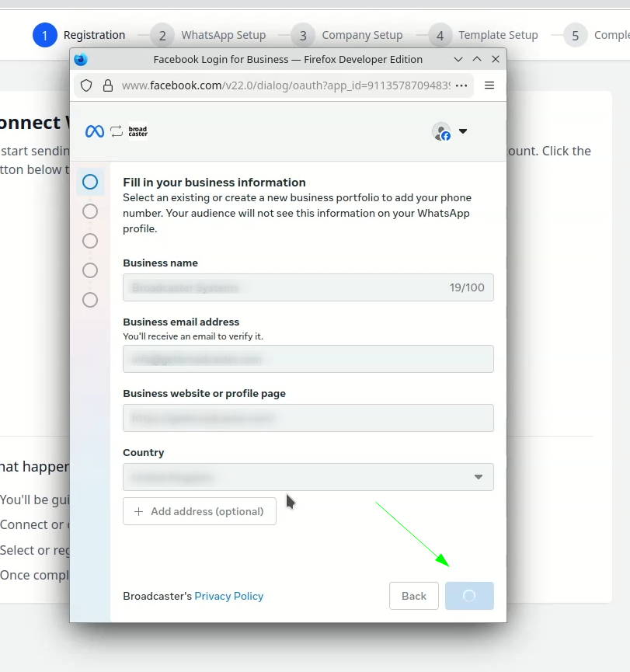The width and height of the screenshot is (630, 672).
Task: Click the Back button
Action: (x=414, y=596)
